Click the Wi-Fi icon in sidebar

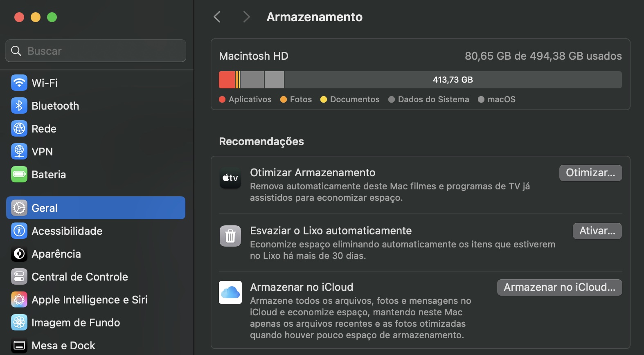pos(19,83)
